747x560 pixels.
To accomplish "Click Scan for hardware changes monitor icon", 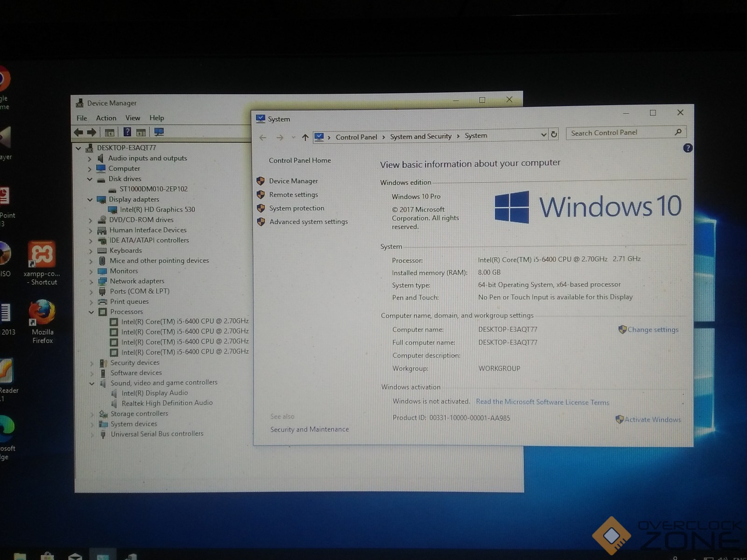I will coord(159,132).
